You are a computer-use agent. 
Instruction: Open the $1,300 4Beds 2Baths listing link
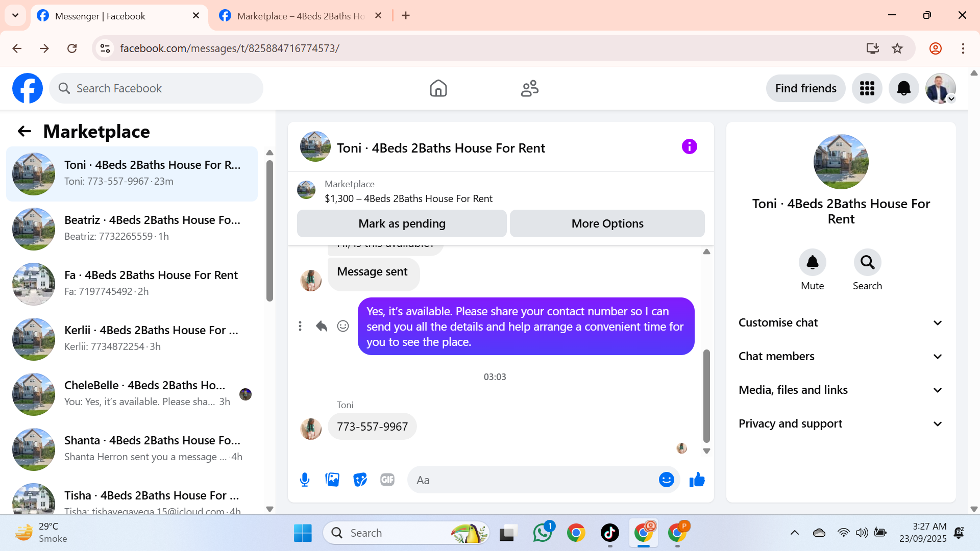pos(408,198)
